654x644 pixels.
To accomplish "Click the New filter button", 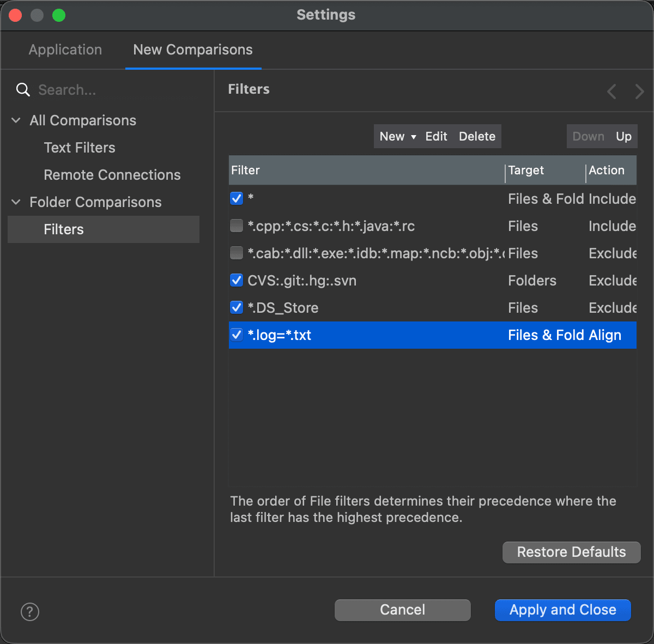I will [392, 136].
